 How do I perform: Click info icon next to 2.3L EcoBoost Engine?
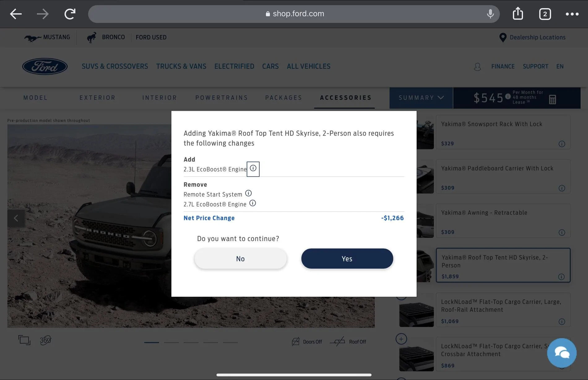(x=253, y=168)
